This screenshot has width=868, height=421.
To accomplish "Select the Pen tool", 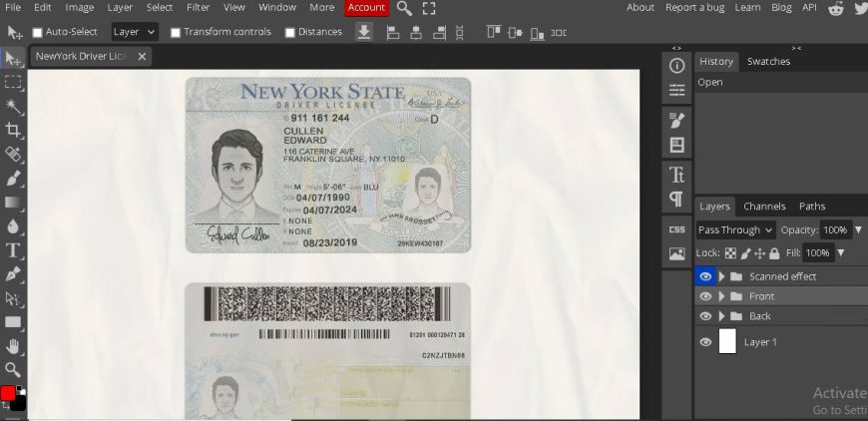I will click(x=13, y=274).
